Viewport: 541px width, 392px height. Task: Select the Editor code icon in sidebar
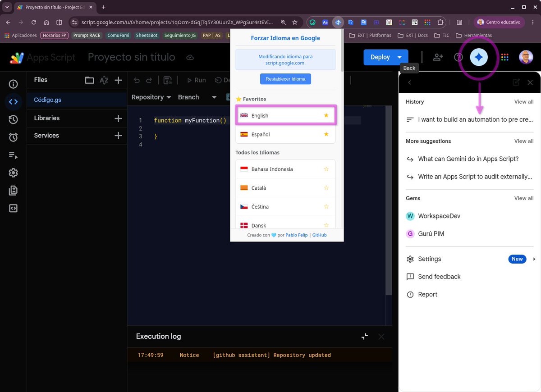coord(13,102)
